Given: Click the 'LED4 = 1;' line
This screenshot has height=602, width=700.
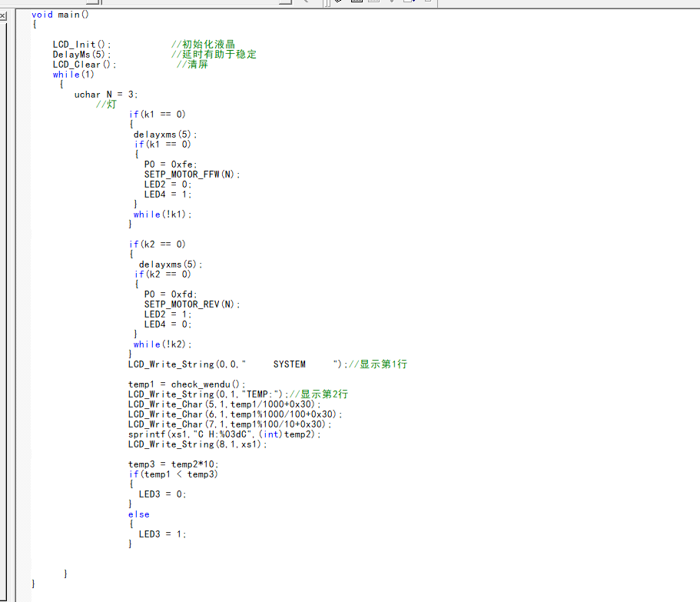Looking at the screenshot, I should [x=168, y=195].
